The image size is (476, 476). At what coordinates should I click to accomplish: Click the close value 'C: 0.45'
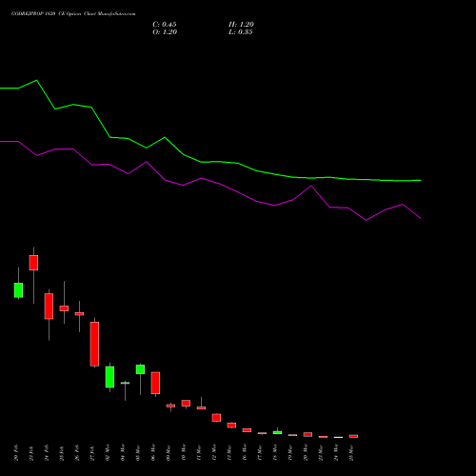165,25
